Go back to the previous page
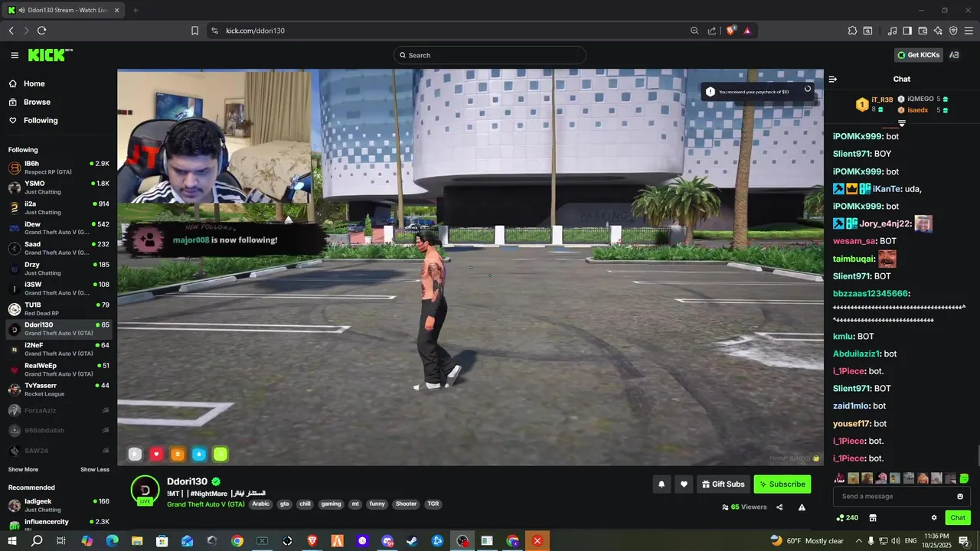The width and height of the screenshot is (980, 551). click(x=11, y=31)
